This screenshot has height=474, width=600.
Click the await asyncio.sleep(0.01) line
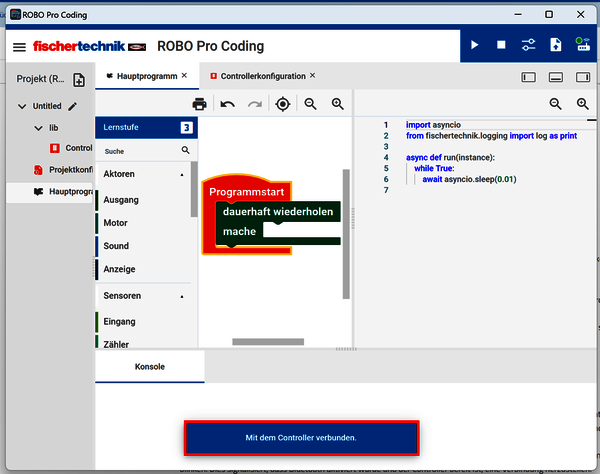(x=469, y=179)
